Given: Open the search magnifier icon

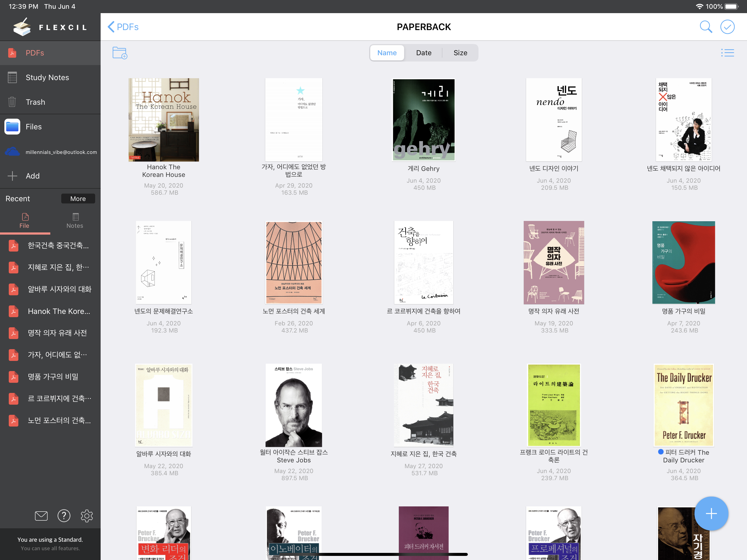Looking at the screenshot, I should [705, 27].
